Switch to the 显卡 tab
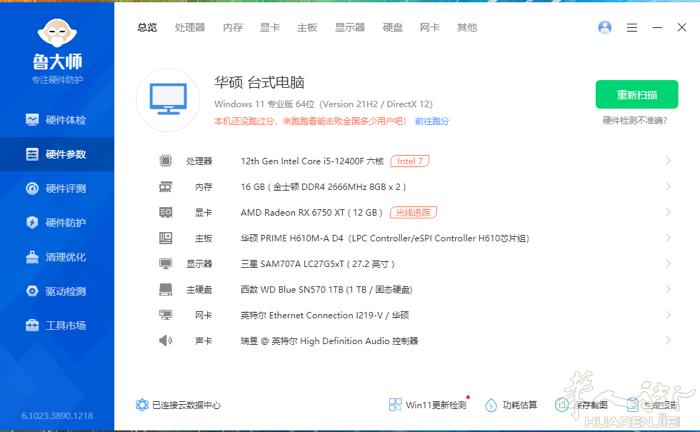Screen dimensions: 700x432 tap(270, 28)
